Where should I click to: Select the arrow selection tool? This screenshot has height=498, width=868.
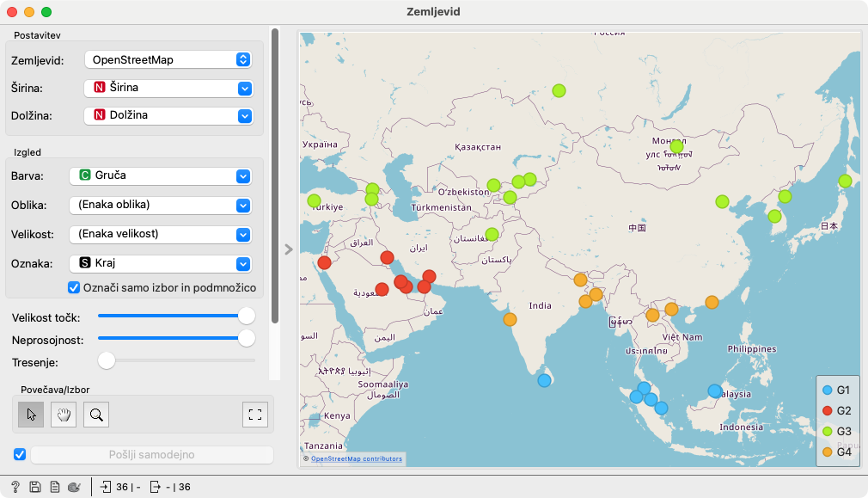click(32, 415)
